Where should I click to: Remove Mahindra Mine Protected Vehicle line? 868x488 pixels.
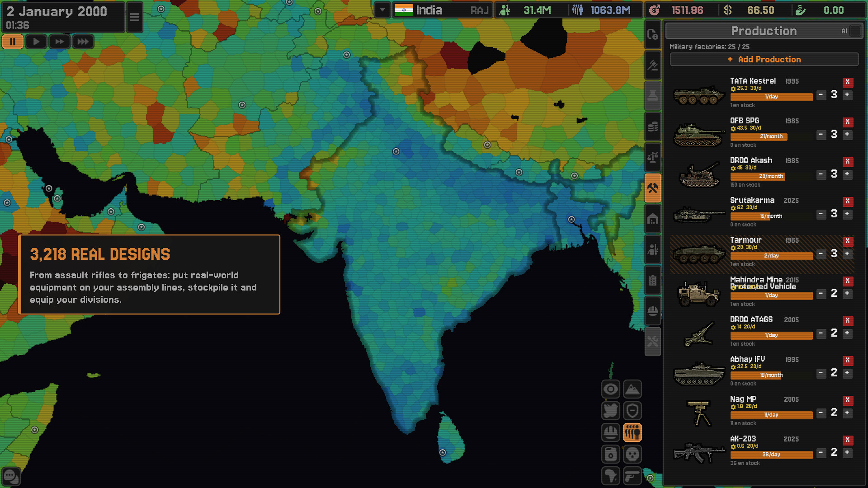click(848, 281)
